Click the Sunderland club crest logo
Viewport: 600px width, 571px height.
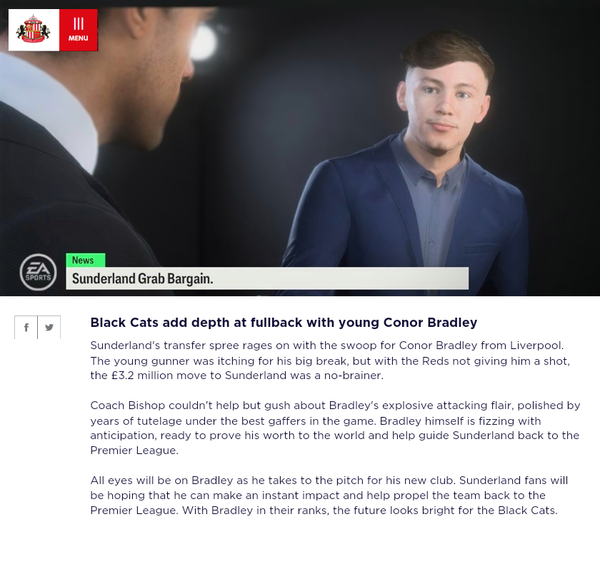tap(34, 30)
